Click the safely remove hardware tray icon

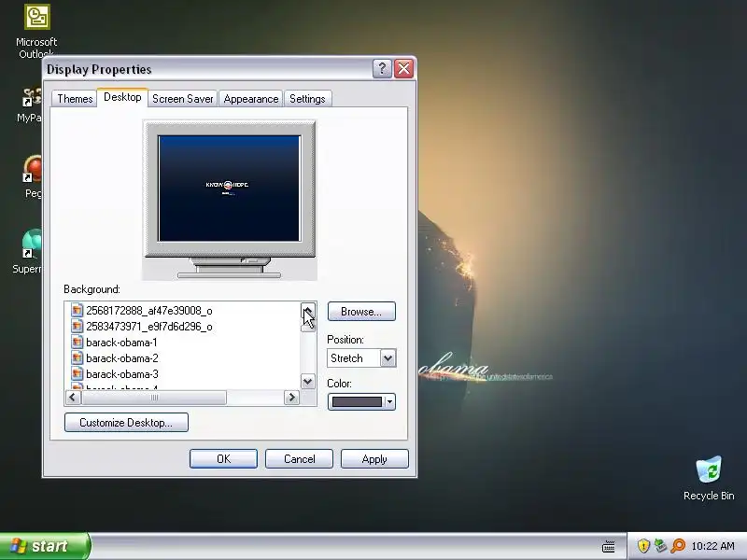[x=660, y=546]
